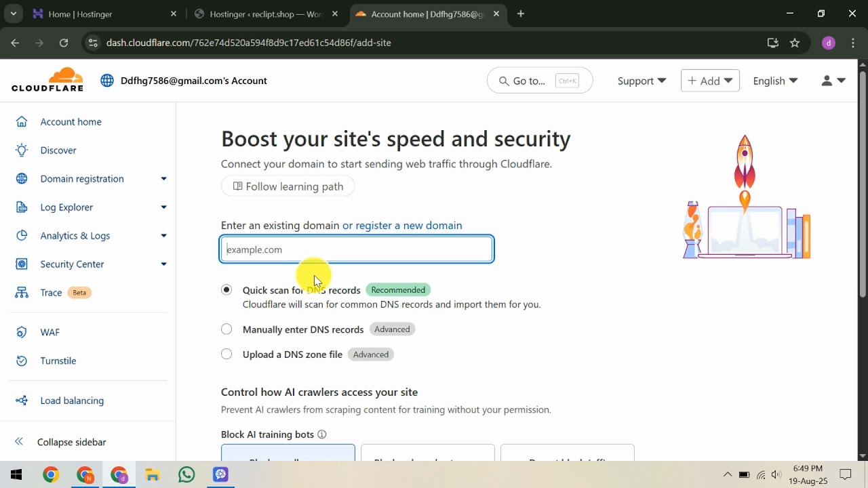Click the Recommended badge
Image resolution: width=868 pixels, height=488 pixels.
[x=398, y=290]
